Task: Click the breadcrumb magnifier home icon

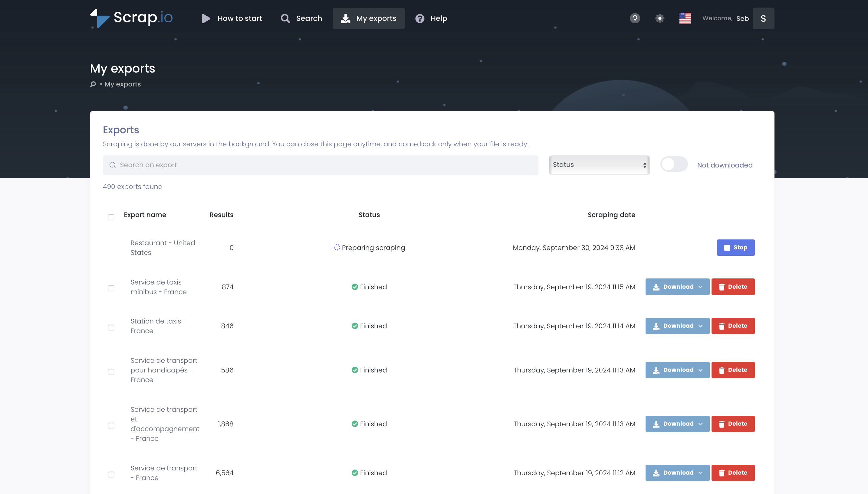Action: pyautogui.click(x=93, y=84)
